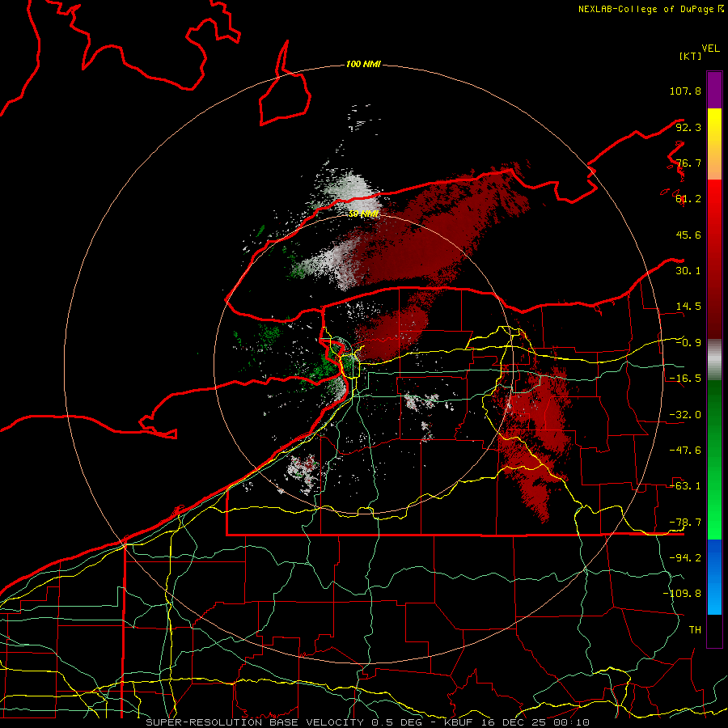
Task: Click the 30.1 velocity scale value
Action: point(688,271)
